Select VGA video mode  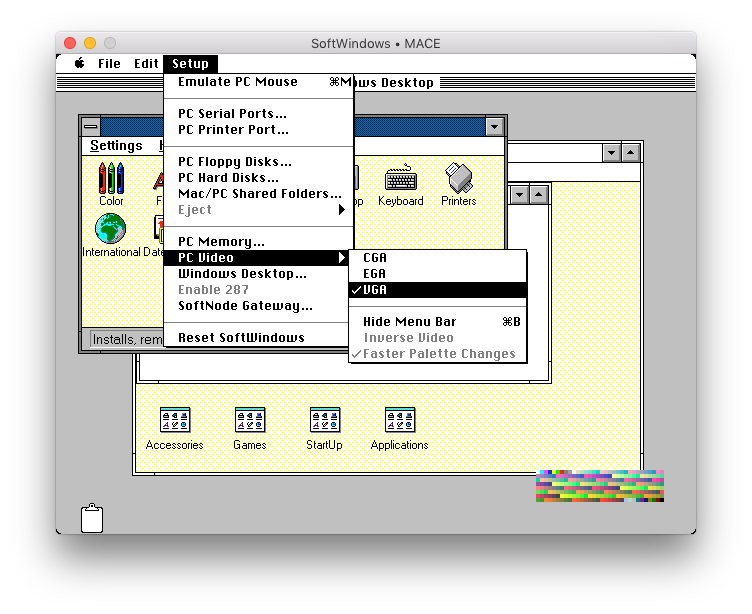click(x=438, y=290)
